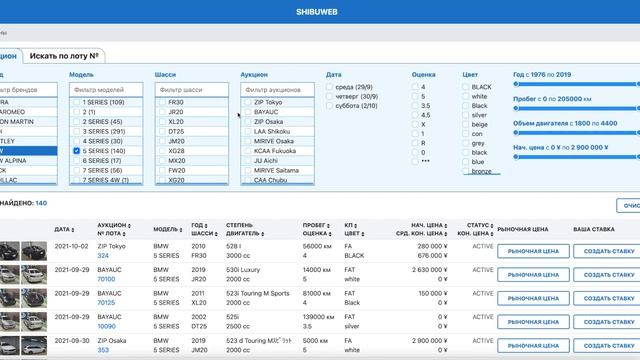Screen dimensions: 640x360
Task: Check the 1 SERIES (109) model box
Action: [x=76, y=102]
